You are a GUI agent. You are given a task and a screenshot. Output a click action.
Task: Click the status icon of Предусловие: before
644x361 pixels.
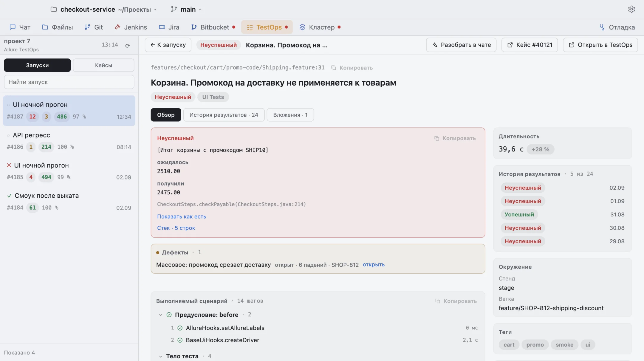(169, 314)
